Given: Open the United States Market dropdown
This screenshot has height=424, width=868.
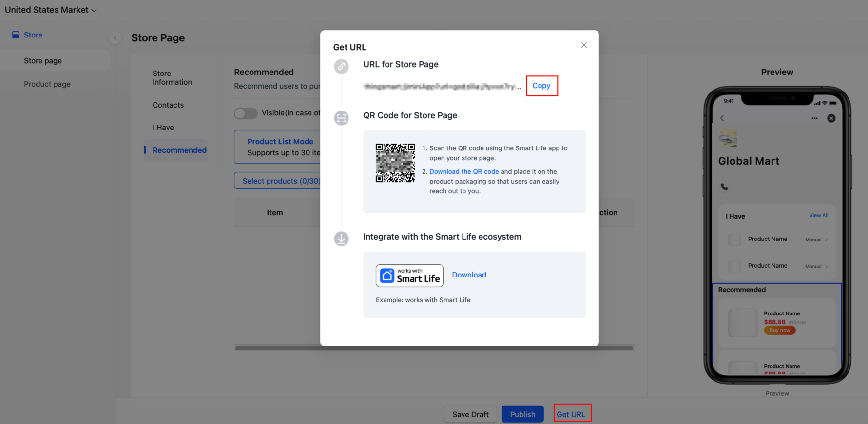Looking at the screenshot, I should [x=51, y=9].
